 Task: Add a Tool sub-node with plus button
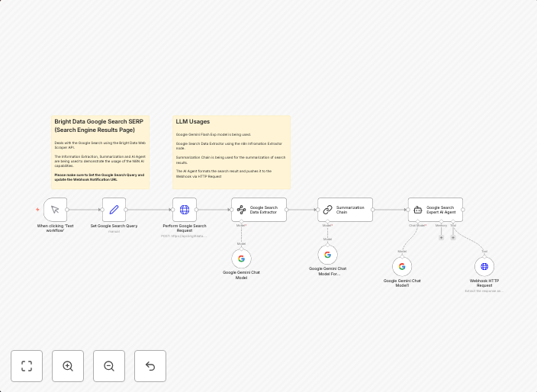point(453,238)
